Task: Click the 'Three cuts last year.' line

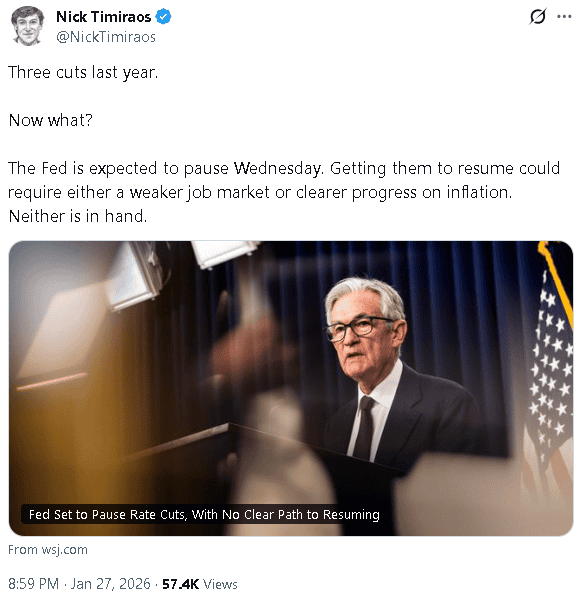Action: pos(83,72)
